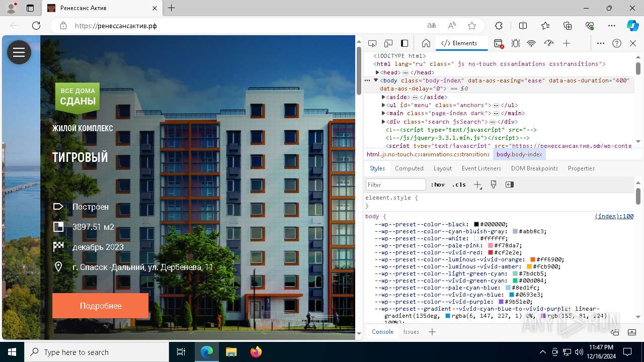
Task: Open Browser essentials heart icon
Action: coord(590,26)
